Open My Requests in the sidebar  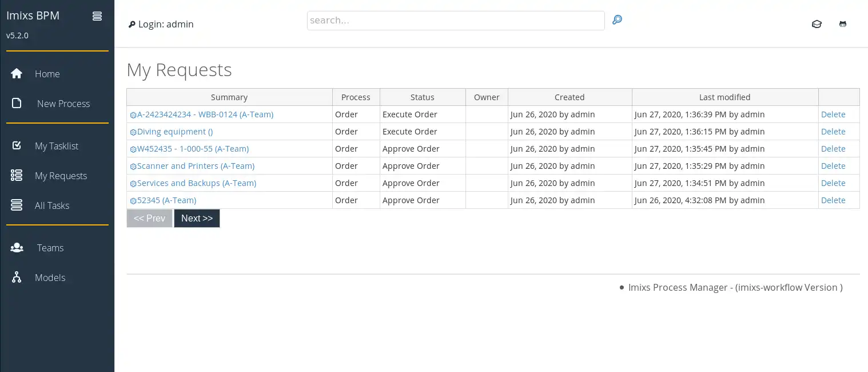[x=61, y=176]
